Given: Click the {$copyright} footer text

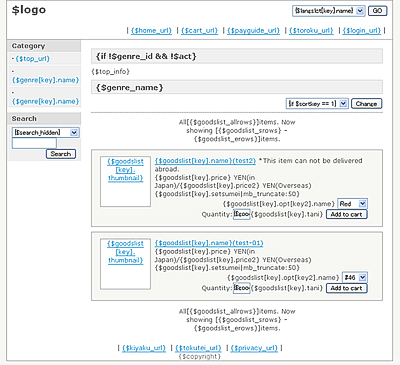Looking at the screenshot, I should click(x=199, y=357).
